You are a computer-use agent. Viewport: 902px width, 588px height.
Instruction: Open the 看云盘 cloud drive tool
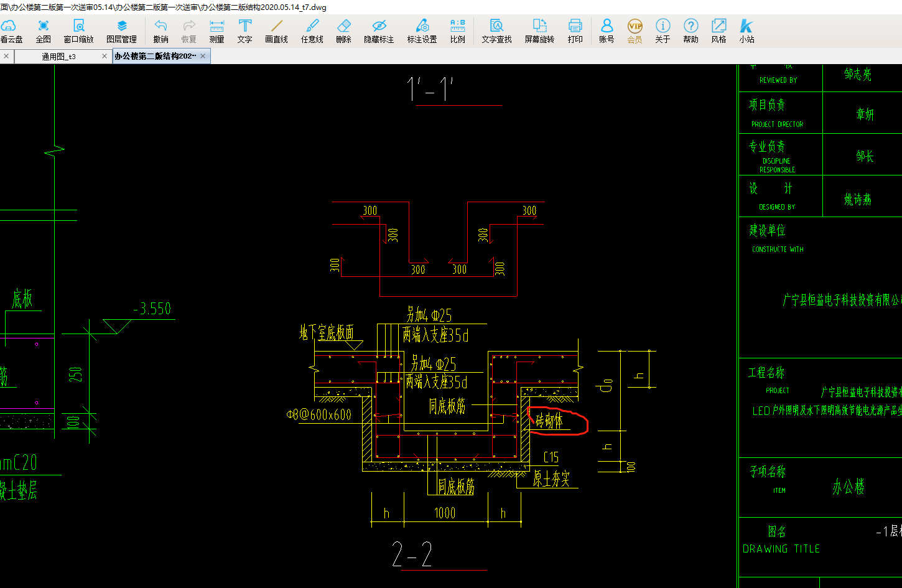(x=11, y=31)
